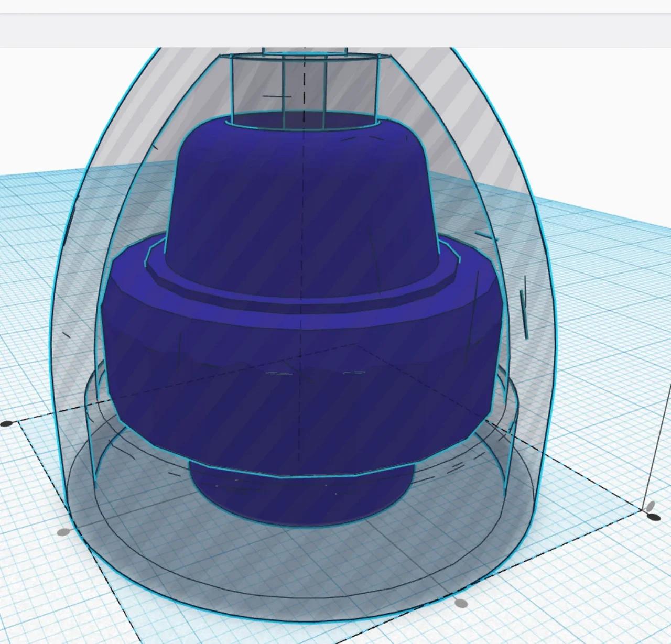Click the circular opening on the dome's top
671x644 pixels.
pos(304,122)
